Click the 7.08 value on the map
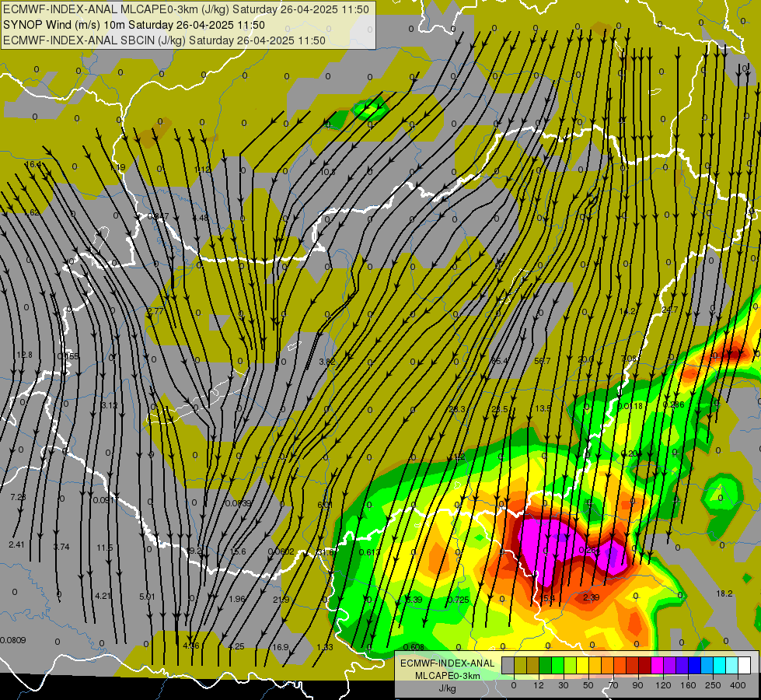This screenshot has width=761, height=700. coord(629,359)
